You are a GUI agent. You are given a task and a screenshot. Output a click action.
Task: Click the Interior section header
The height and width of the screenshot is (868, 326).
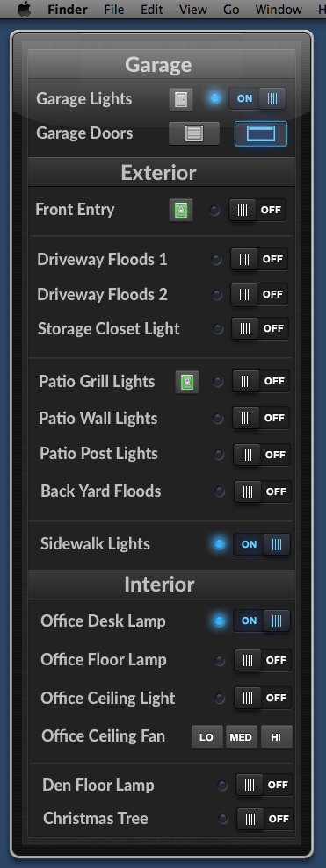pyautogui.click(x=160, y=585)
